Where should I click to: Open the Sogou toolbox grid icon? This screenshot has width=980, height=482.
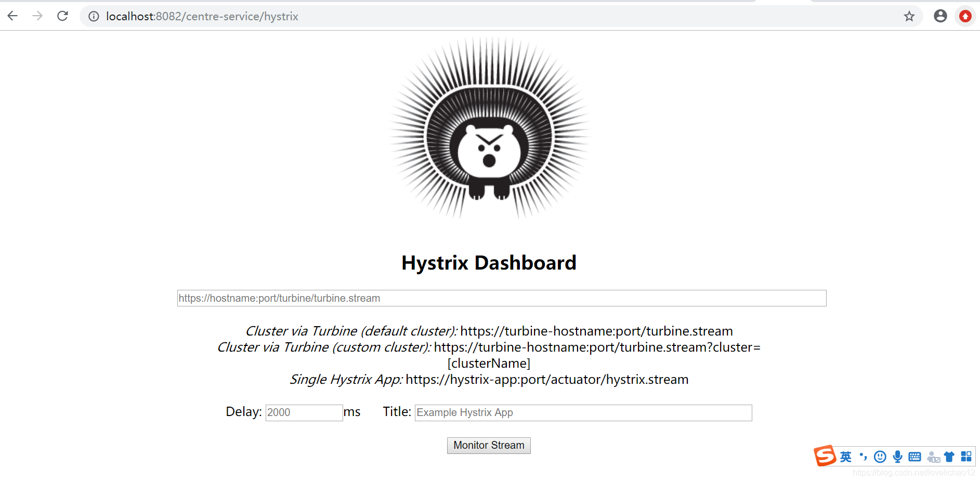pos(967,457)
